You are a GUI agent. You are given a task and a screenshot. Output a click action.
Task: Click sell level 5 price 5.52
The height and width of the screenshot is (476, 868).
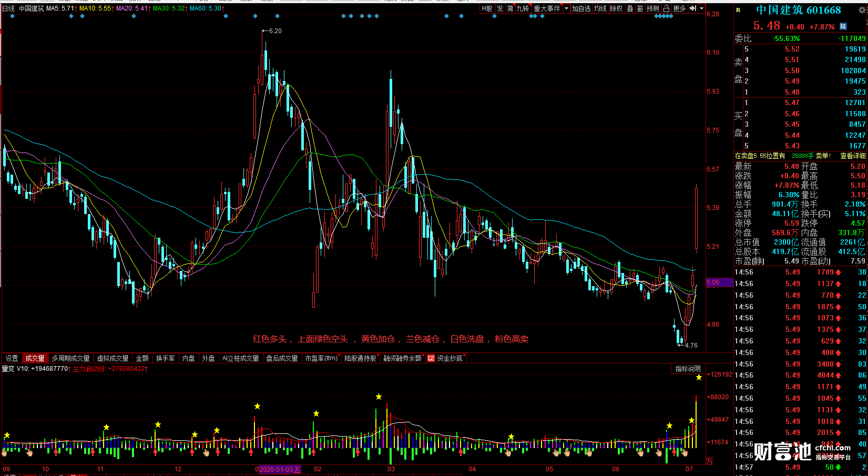tap(792, 49)
